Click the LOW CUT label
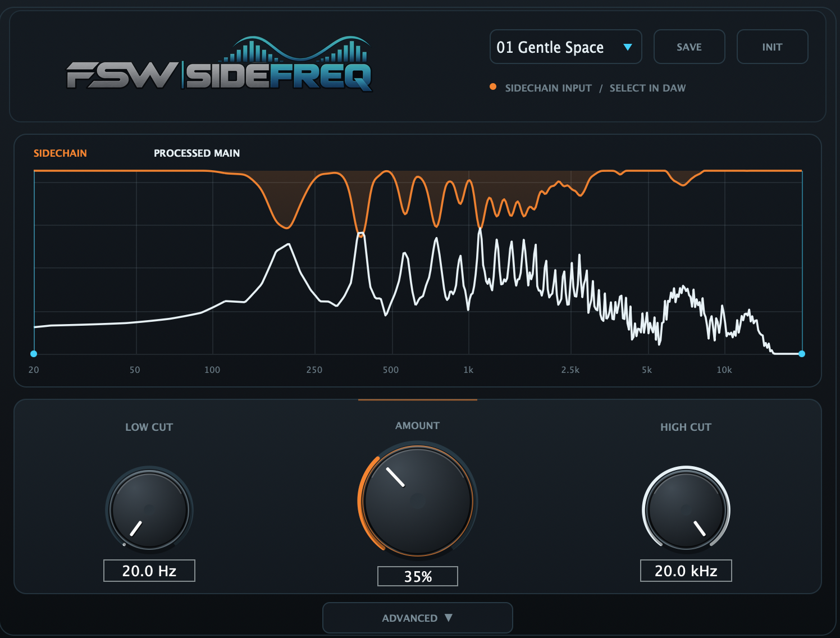Viewport: 840px width, 638px height. [x=149, y=427]
